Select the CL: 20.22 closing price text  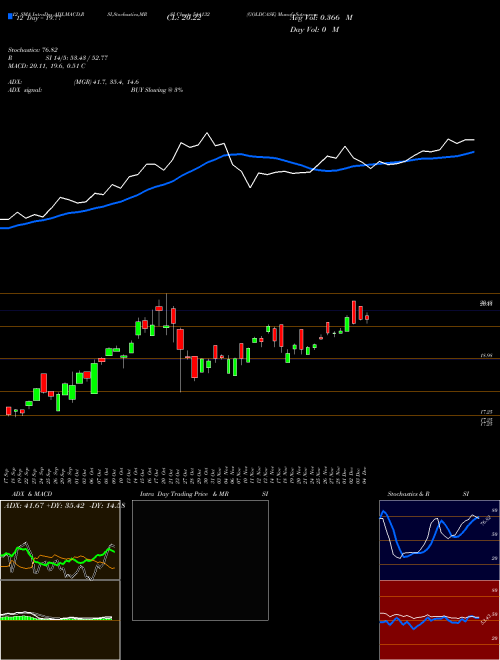pos(184,18)
